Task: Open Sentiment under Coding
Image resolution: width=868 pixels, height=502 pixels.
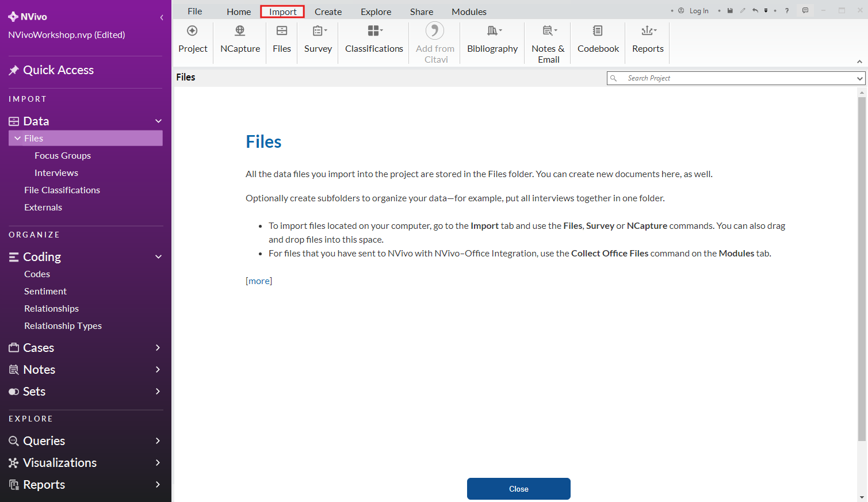Action: [45, 292]
